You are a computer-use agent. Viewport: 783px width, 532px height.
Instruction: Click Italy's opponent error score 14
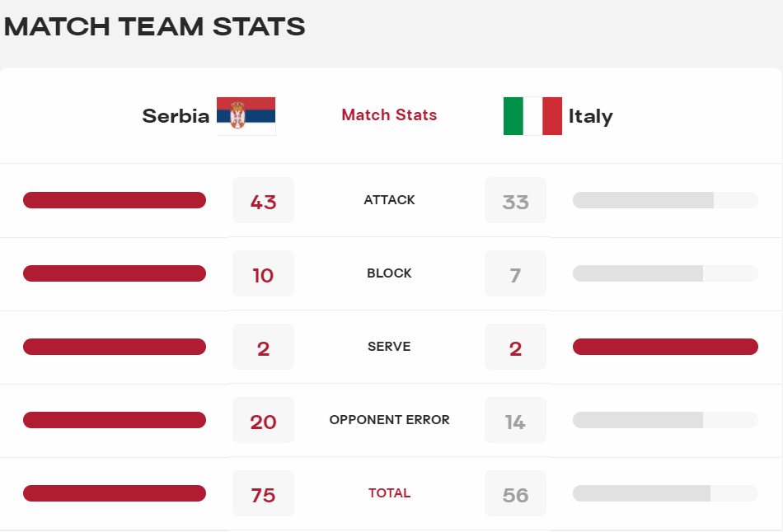tap(515, 421)
